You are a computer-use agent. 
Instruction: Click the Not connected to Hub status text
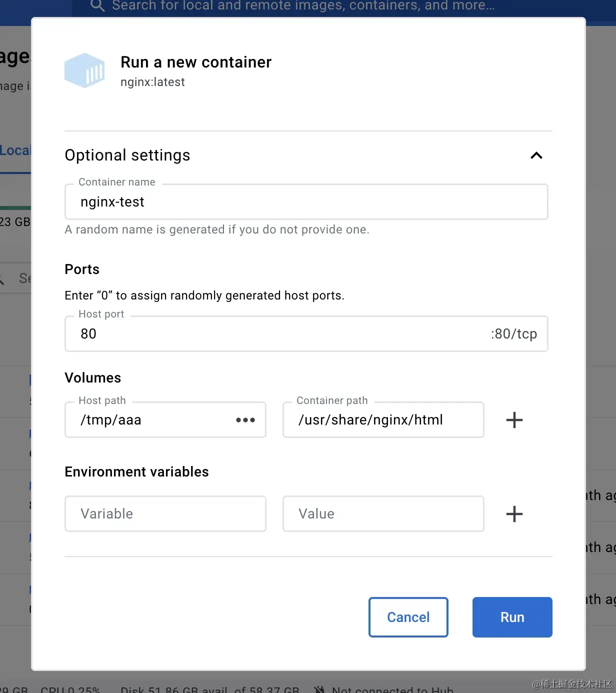[x=392, y=689]
